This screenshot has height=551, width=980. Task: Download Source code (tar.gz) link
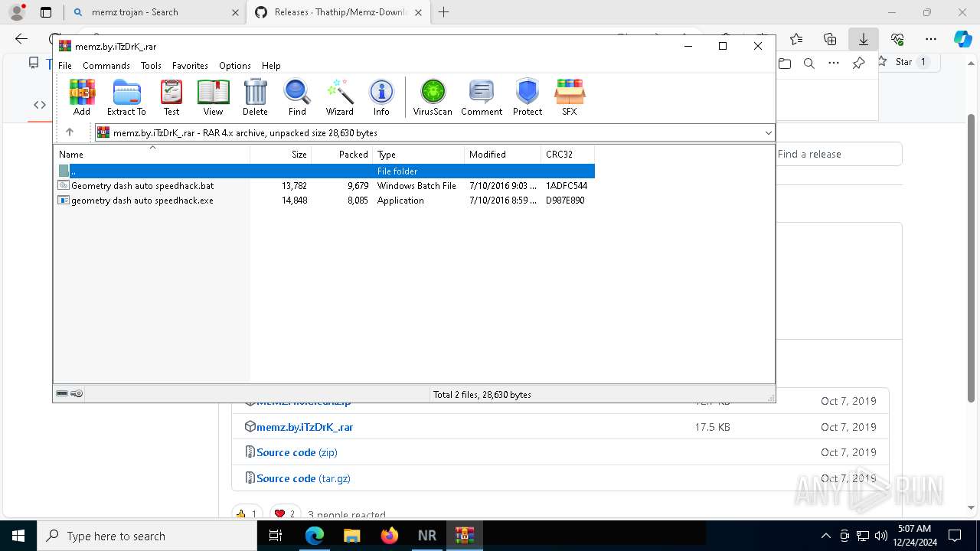(303, 478)
